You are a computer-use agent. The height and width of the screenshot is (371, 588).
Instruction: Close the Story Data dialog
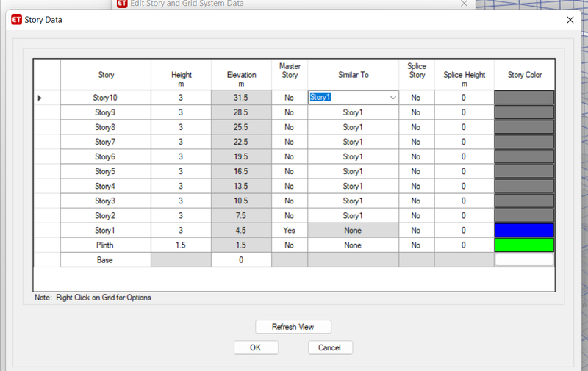pyautogui.click(x=570, y=20)
